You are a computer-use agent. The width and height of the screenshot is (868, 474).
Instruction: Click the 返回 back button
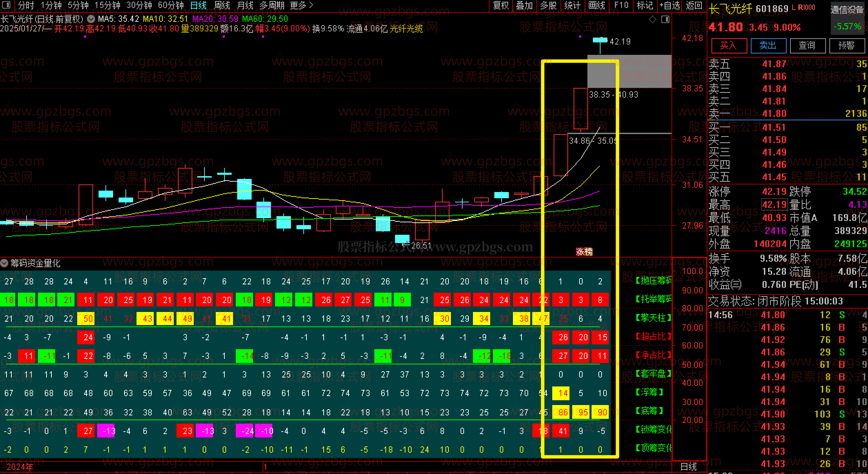[694, 5]
